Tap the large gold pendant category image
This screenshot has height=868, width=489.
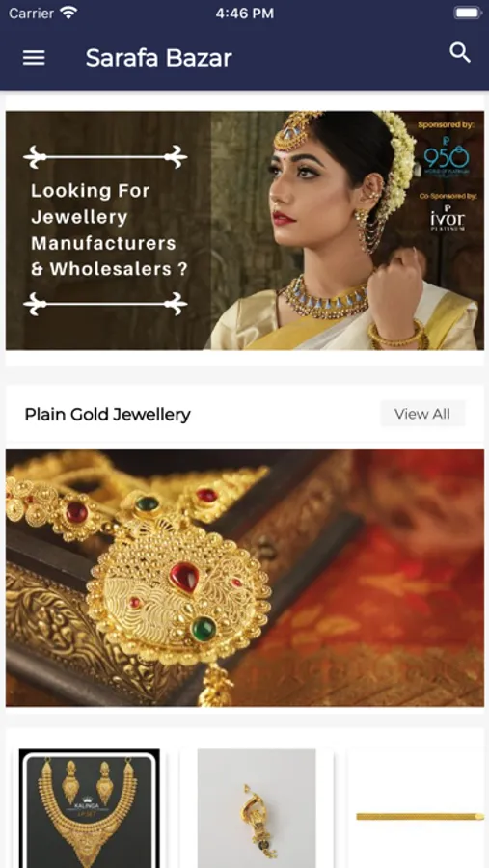(245, 578)
